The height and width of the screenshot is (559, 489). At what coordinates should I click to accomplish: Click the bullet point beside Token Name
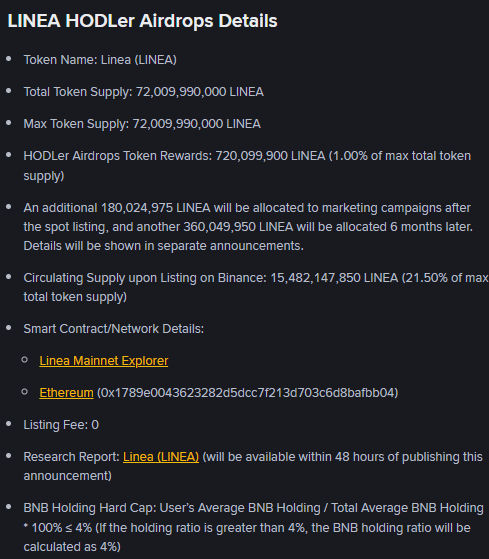[9, 58]
